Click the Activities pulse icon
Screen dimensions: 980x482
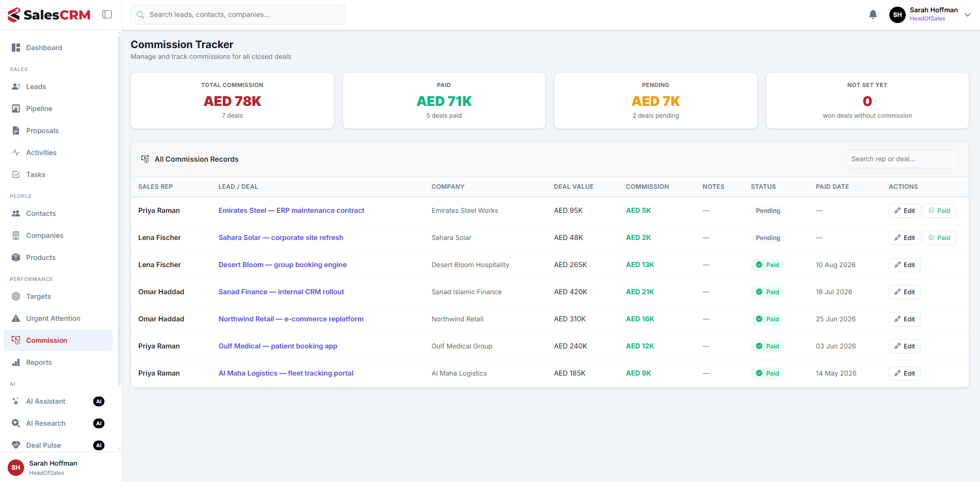(16, 152)
